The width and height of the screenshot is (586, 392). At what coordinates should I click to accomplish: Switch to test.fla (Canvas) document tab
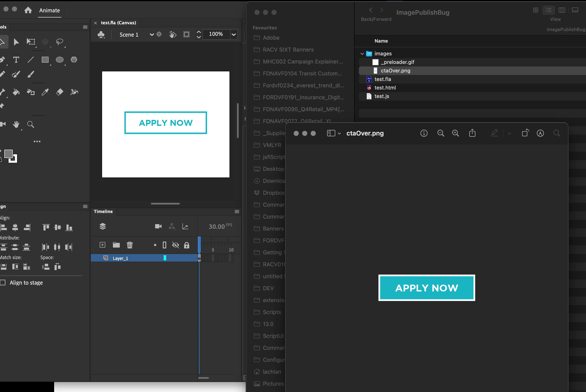[x=118, y=23]
